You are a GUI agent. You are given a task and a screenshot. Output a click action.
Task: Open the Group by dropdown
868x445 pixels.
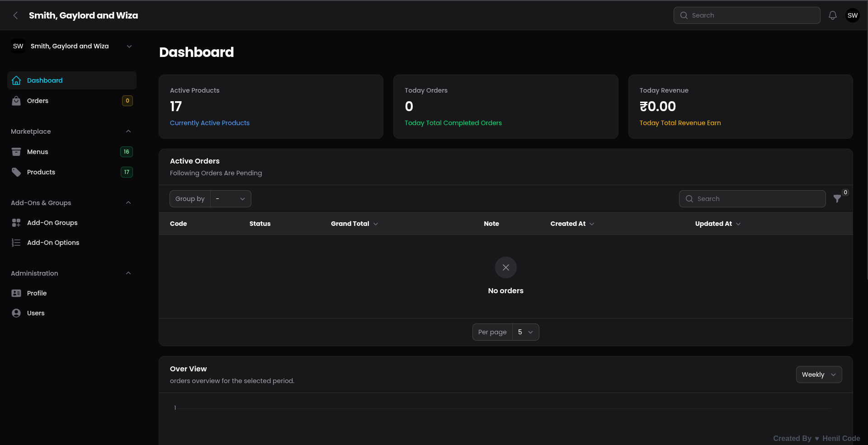pos(231,199)
